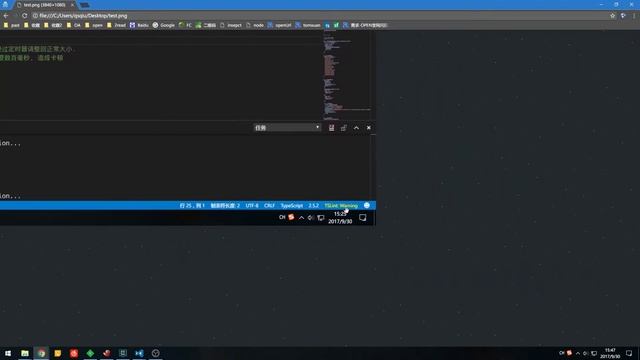Click the clear output icon in the panel
The image size is (640, 360).
click(331, 128)
